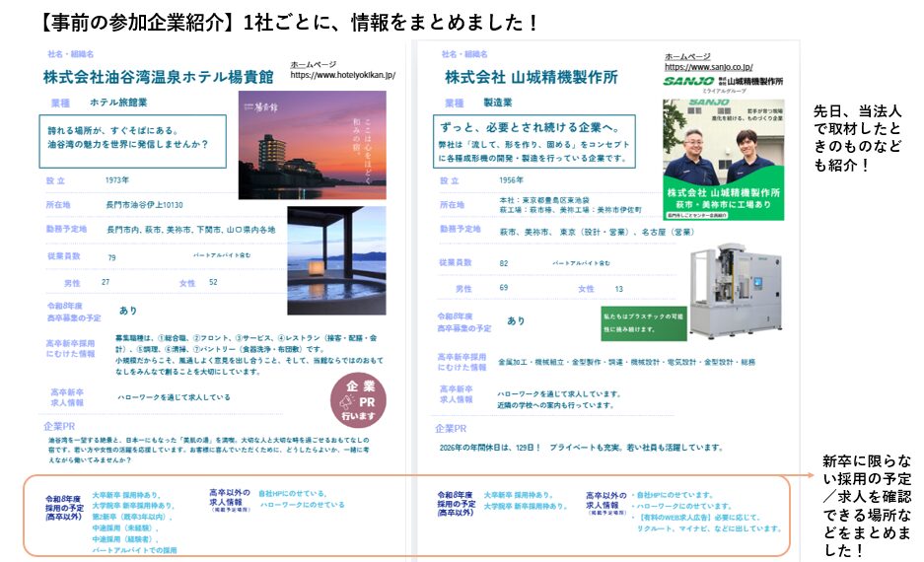Image resolution: width=924 pixels, height=562 pixels.
Task: Open the hotelyokikan.jp homepage link
Action: [342, 75]
